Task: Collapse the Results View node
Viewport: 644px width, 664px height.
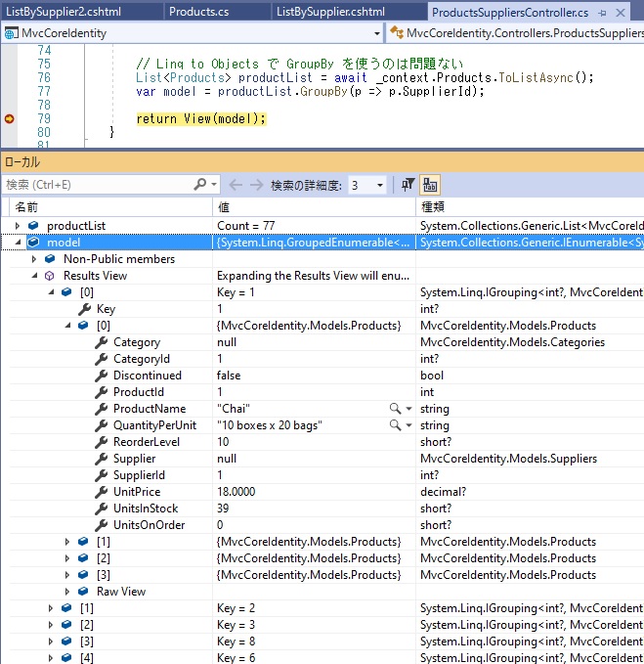Action: pos(34,276)
